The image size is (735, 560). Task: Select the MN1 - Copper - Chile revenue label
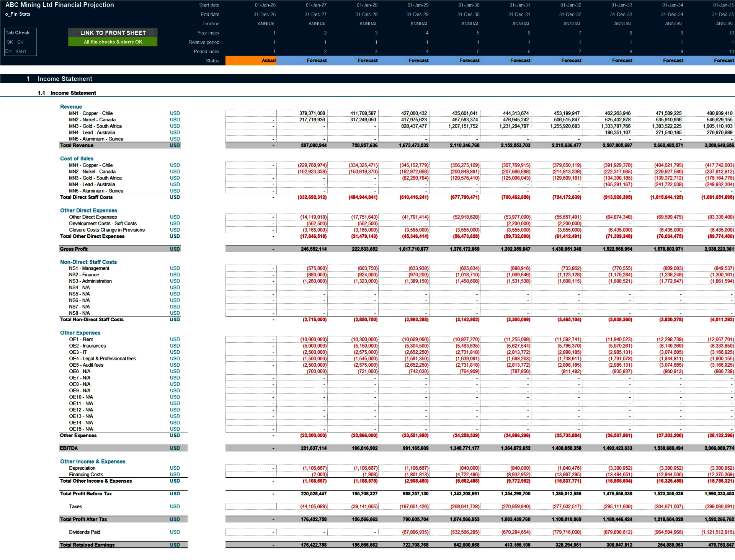point(91,113)
